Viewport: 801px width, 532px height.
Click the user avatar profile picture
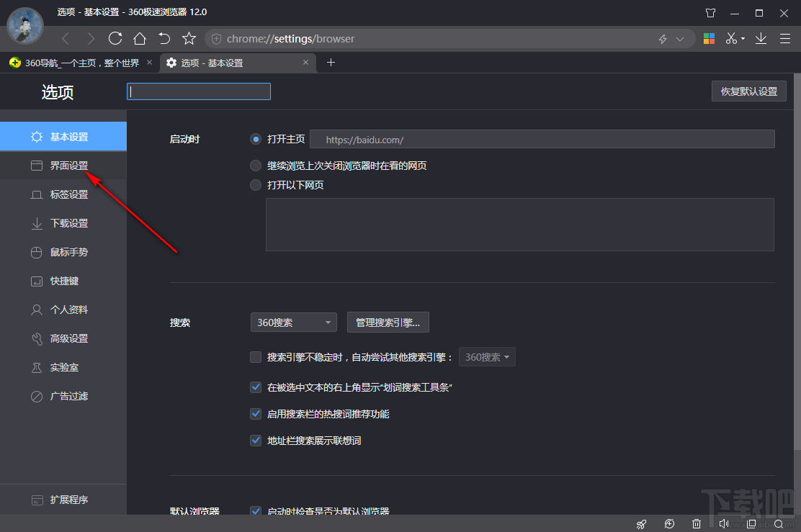pyautogui.click(x=25, y=26)
